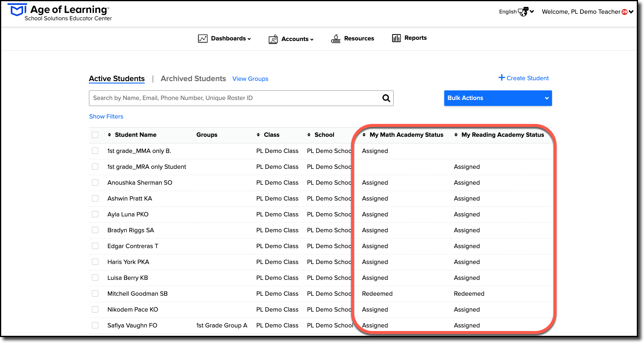644x343 pixels.
Task: Open the Welcome PL Demo Teacher menu
Action: pyautogui.click(x=588, y=12)
